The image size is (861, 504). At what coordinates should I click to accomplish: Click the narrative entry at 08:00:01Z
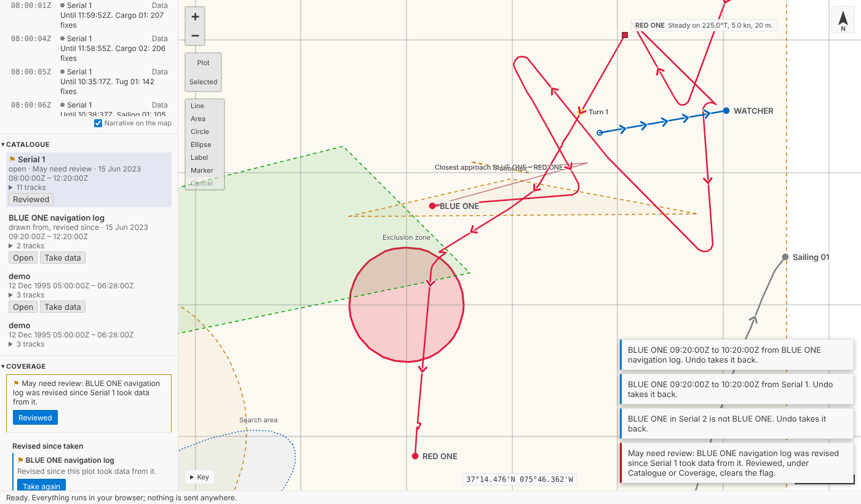(89, 15)
